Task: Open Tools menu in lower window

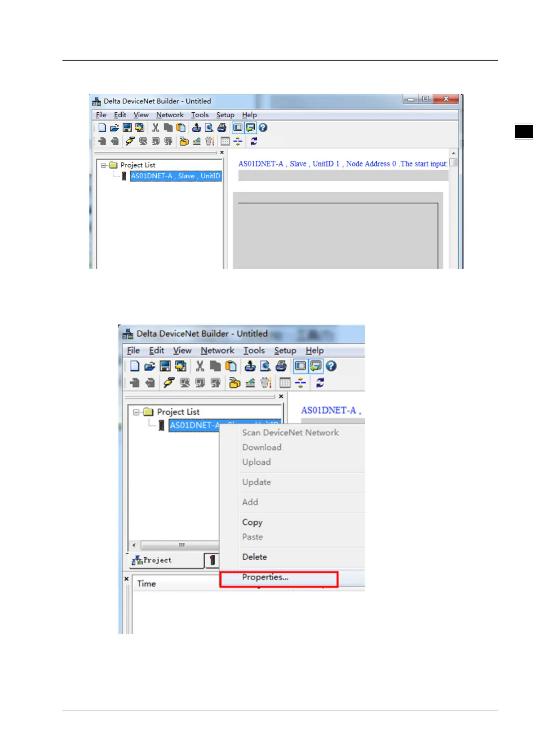Action: point(254,350)
